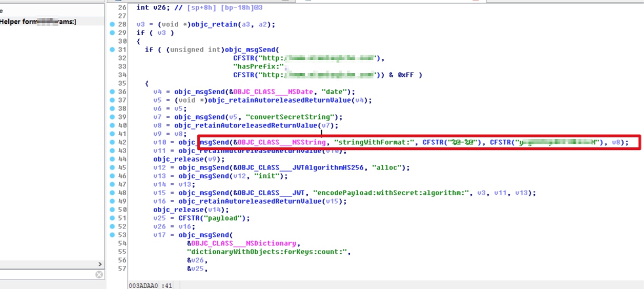This screenshot has width=644, height=289.
Task: Click the breakpoint dot on line 31
Action: point(112,50)
